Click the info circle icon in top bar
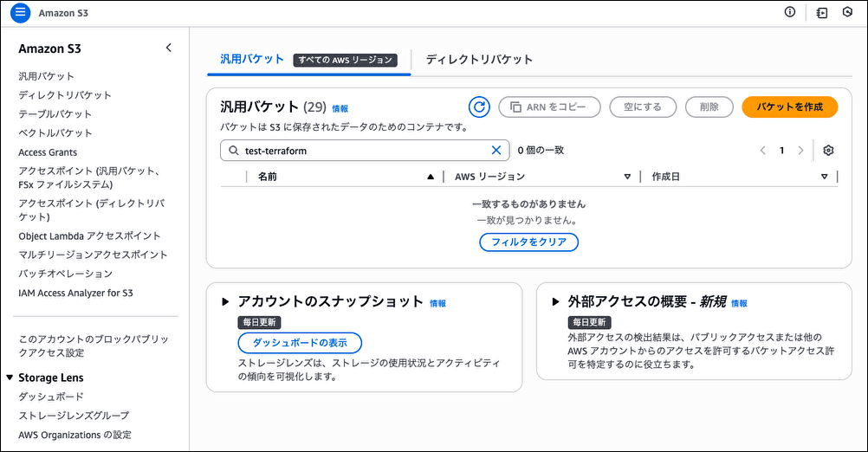Image resolution: width=868 pixels, height=452 pixels. 790,12
